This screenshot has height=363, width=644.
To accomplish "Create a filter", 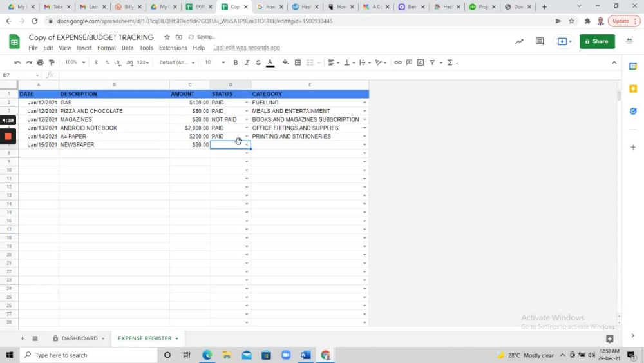I will 432,63.
